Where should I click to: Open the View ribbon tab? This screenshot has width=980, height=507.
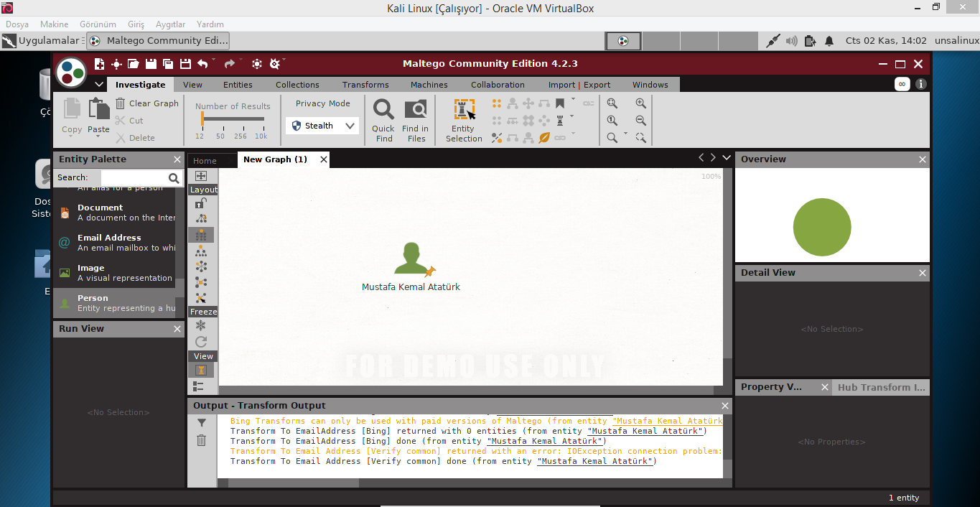pyautogui.click(x=192, y=85)
